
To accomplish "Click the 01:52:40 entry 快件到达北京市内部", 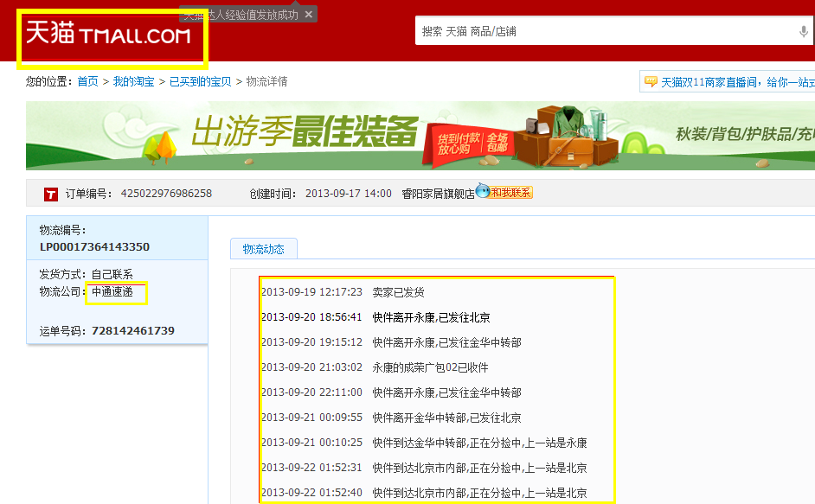I will pyautogui.click(x=479, y=493).
